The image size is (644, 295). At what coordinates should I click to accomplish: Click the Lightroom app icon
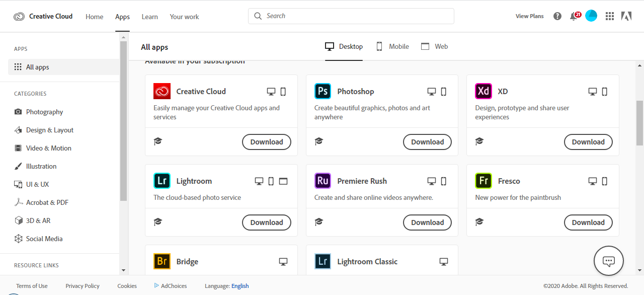click(162, 181)
